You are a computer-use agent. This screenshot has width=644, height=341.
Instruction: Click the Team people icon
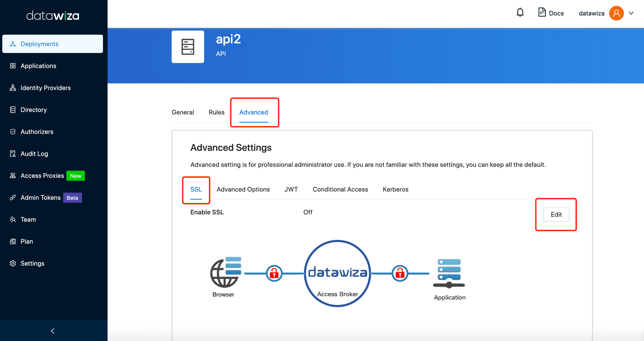pyautogui.click(x=13, y=220)
